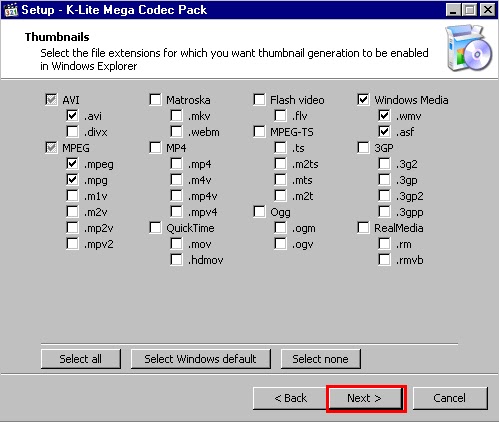Enable the Ogg group checkbox
Screen dimensions: 499x422
tap(259, 211)
